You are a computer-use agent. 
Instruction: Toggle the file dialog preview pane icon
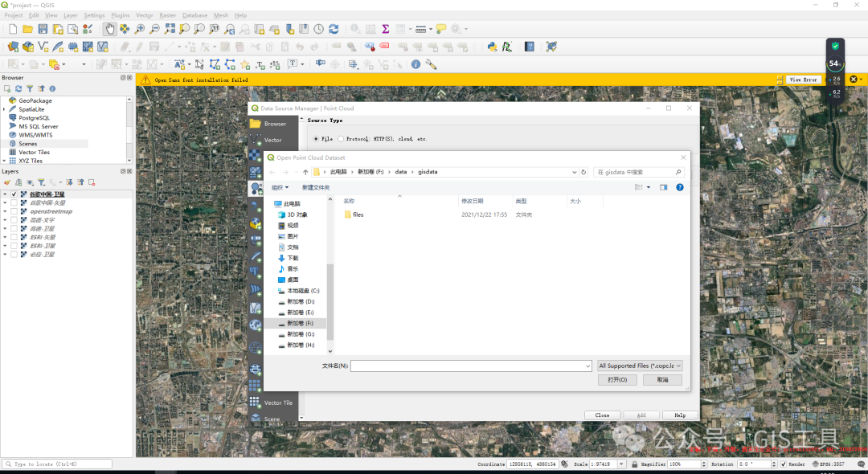point(663,187)
